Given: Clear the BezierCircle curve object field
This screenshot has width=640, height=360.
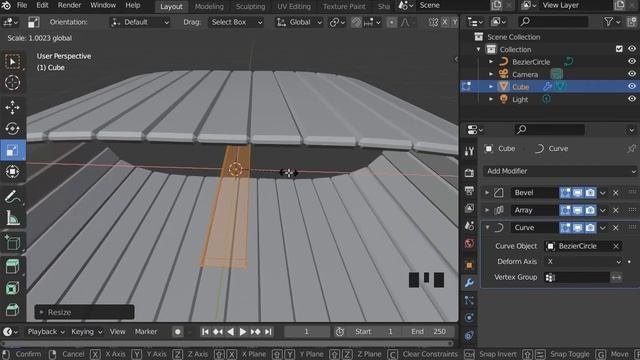Looking at the screenshot, I should pyautogui.click(x=616, y=246).
